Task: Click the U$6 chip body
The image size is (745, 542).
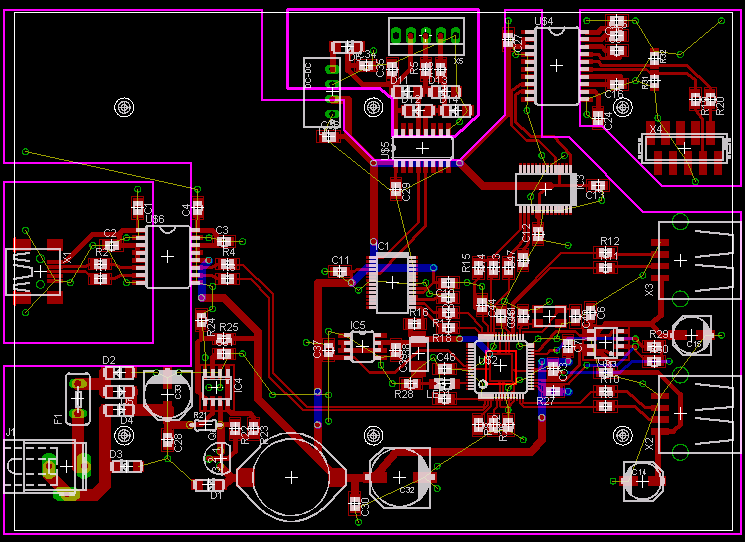Action: click(x=167, y=257)
